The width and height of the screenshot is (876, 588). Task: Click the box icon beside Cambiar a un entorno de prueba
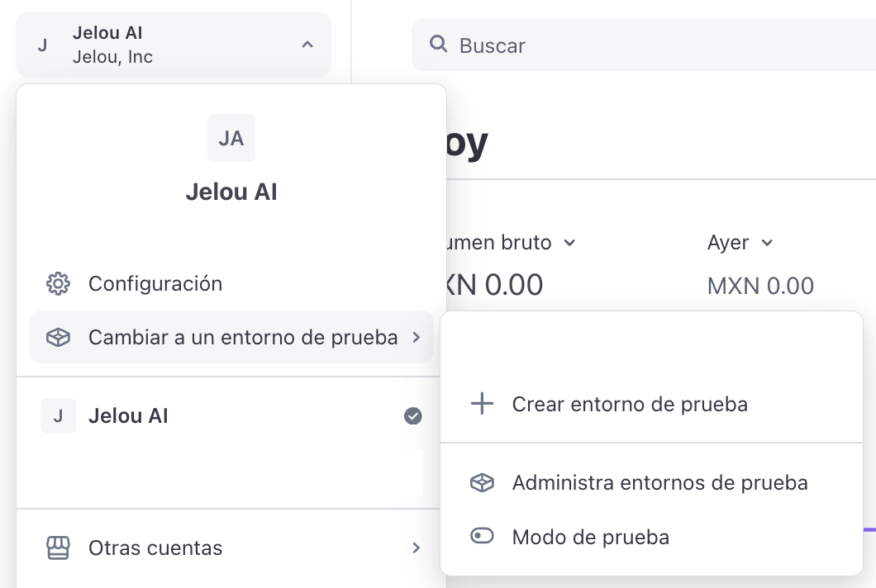click(57, 337)
